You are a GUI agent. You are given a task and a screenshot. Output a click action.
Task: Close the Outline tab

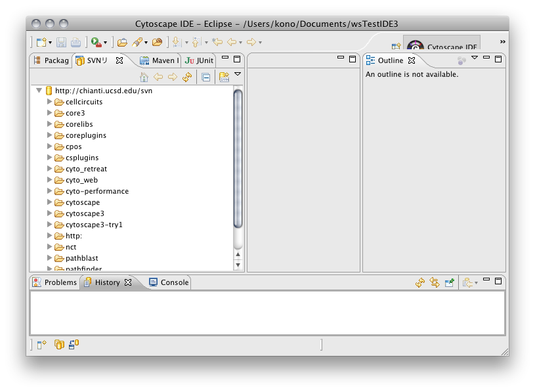(x=412, y=60)
